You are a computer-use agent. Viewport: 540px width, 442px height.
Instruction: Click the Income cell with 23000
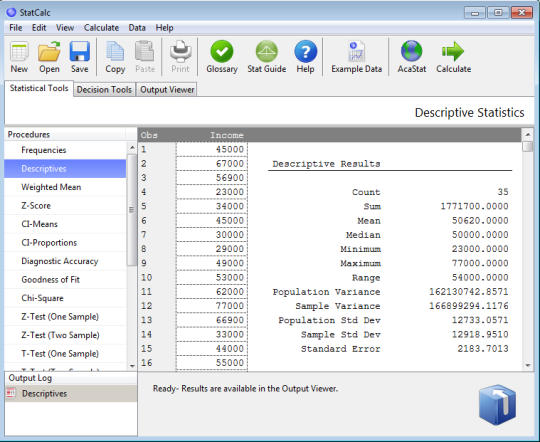point(211,192)
